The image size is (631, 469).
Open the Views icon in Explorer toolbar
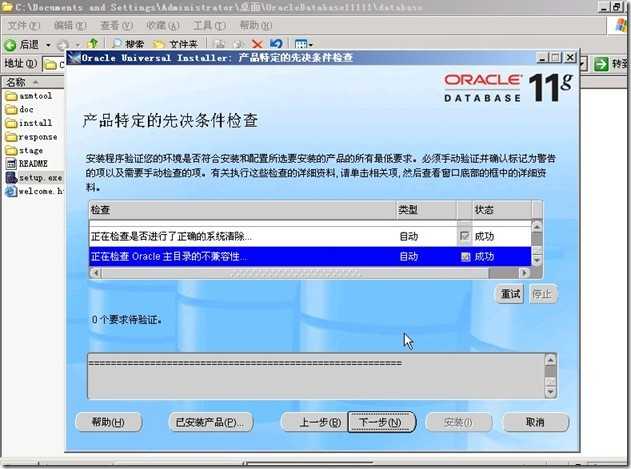[x=301, y=44]
